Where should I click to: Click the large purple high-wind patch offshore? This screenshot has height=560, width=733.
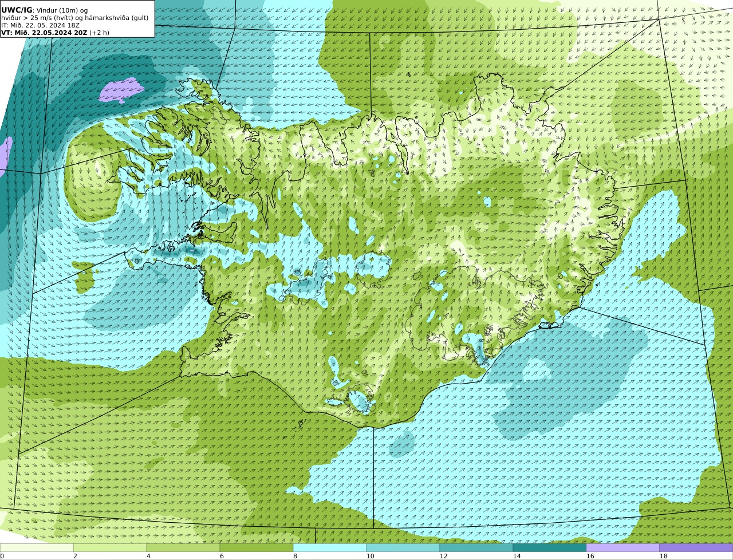[x=121, y=90]
